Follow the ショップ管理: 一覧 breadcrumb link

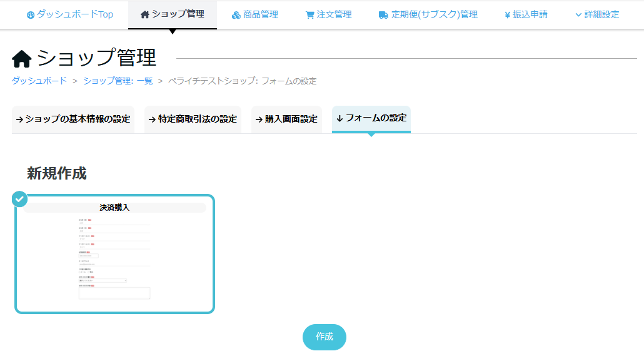pyautogui.click(x=118, y=81)
